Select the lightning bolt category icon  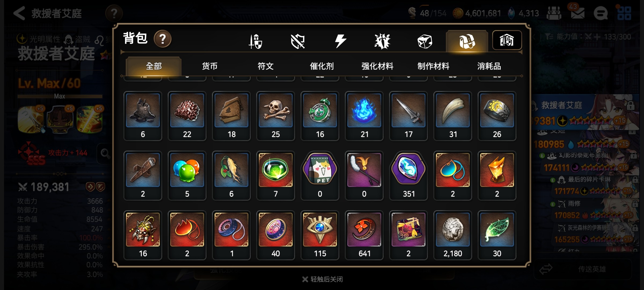340,41
